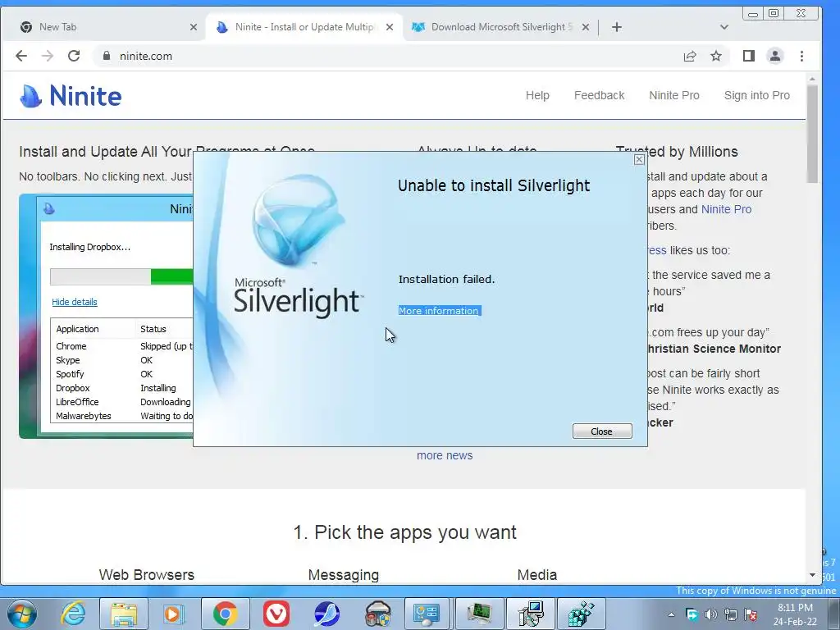Share this page via toolbar icon
The image size is (840, 630).
pyautogui.click(x=690, y=56)
